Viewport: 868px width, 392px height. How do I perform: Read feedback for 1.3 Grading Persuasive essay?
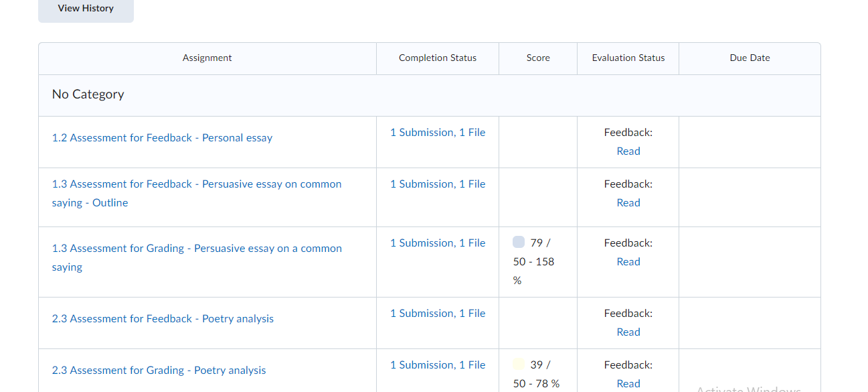(628, 262)
